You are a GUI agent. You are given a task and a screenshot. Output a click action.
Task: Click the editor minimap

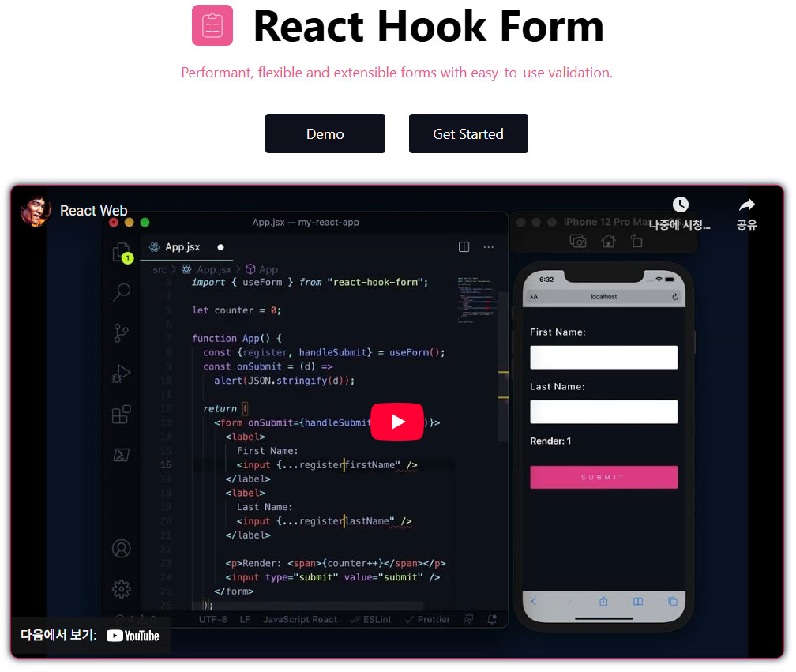pyautogui.click(x=475, y=300)
